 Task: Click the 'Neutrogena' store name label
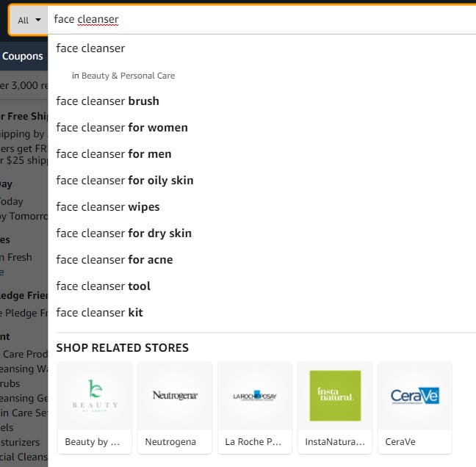(x=170, y=442)
